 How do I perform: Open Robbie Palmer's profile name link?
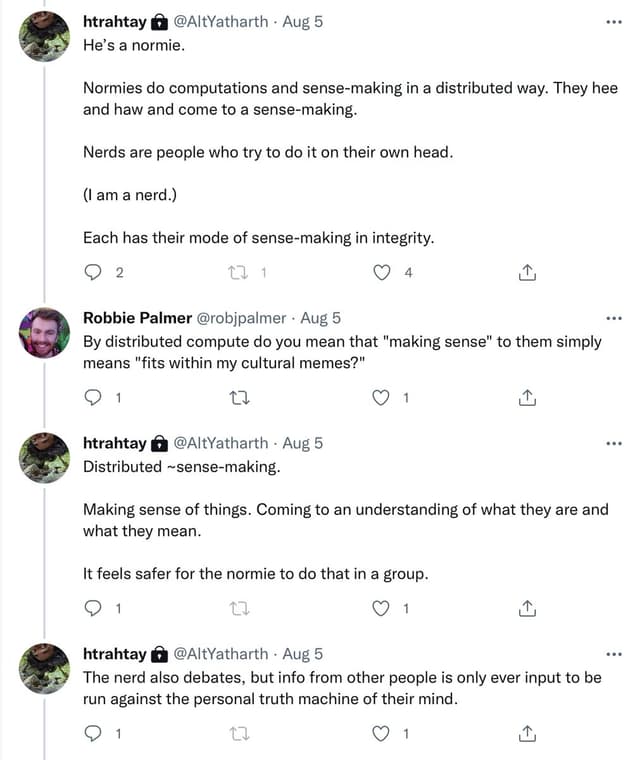tap(137, 318)
